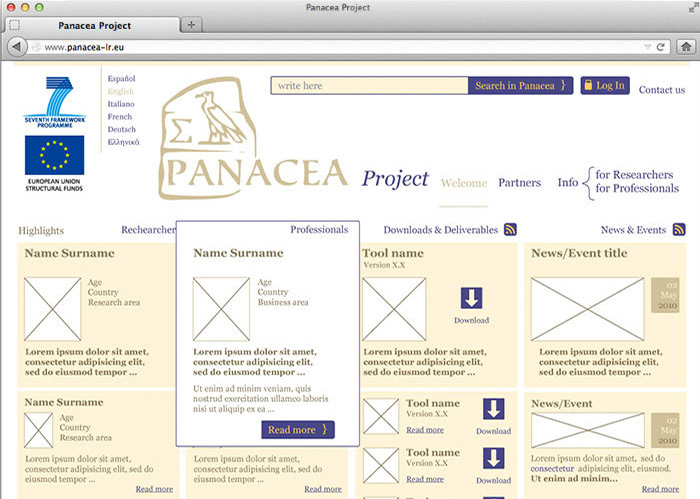Open Info for Researchers
Screen dimensions: 700x499
coord(634,175)
